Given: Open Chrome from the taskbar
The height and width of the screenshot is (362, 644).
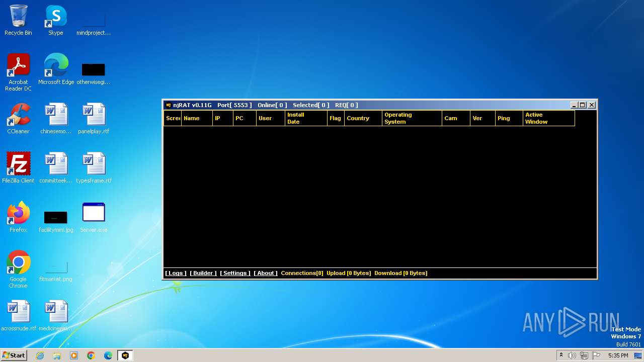Looking at the screenshot, I should pos(91,355).
